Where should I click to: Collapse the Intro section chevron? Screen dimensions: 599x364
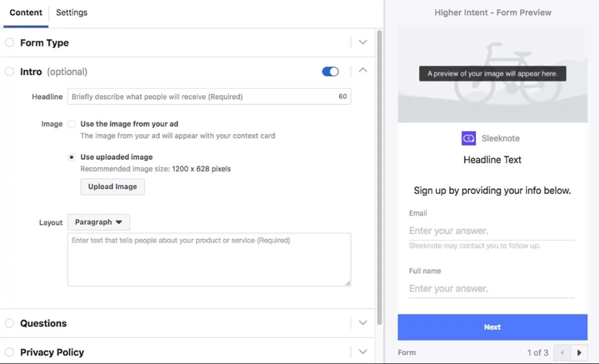click(x=363, y=70)
